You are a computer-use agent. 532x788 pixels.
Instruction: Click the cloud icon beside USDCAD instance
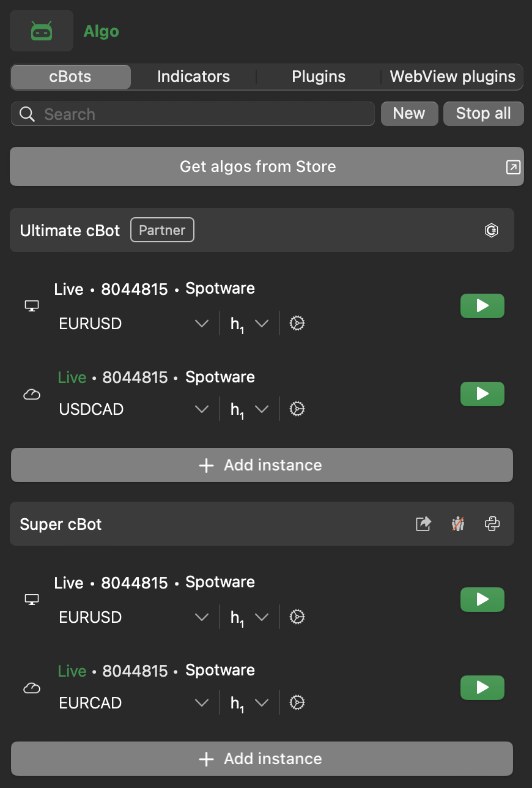tap(31, 395)
